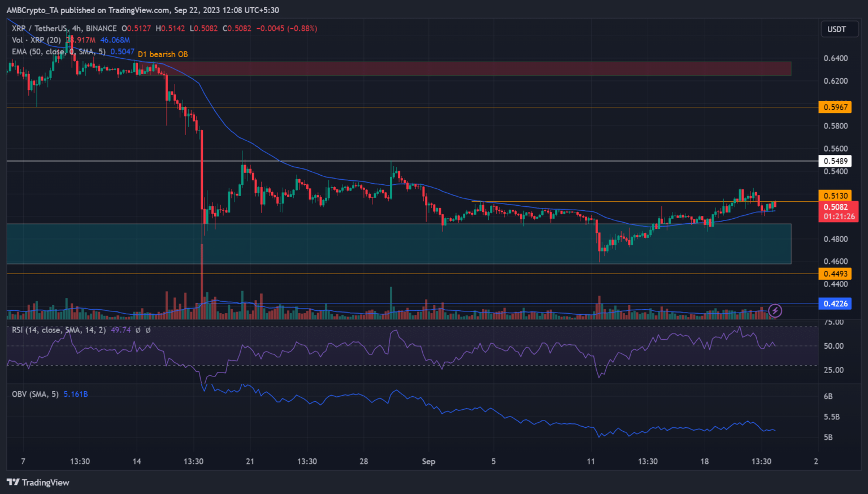This screenshot has width=868, height=494.
Task: Click the orange 0.5130 price label
Action: (835, 196)
